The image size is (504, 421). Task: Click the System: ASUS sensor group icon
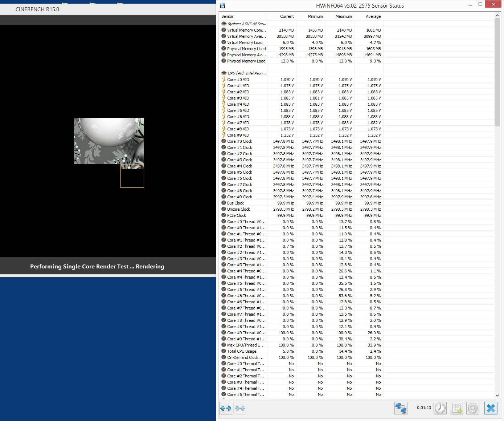click(x=224, y=24)
